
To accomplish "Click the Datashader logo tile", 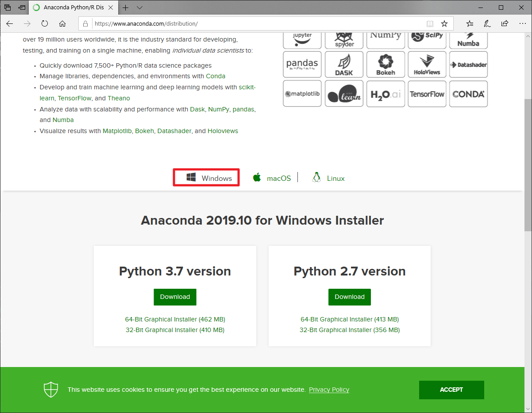I will pyautogui.click(x=468, y=65).
